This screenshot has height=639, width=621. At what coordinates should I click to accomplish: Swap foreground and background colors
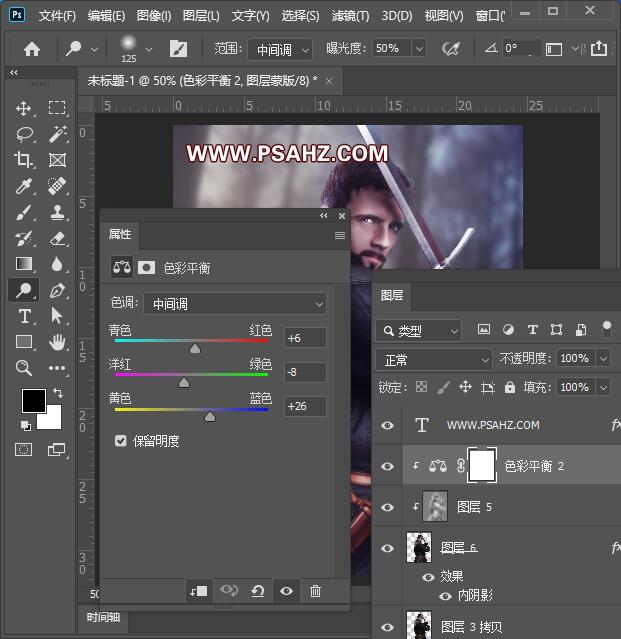pyautogui.click(x=58, y=392)
